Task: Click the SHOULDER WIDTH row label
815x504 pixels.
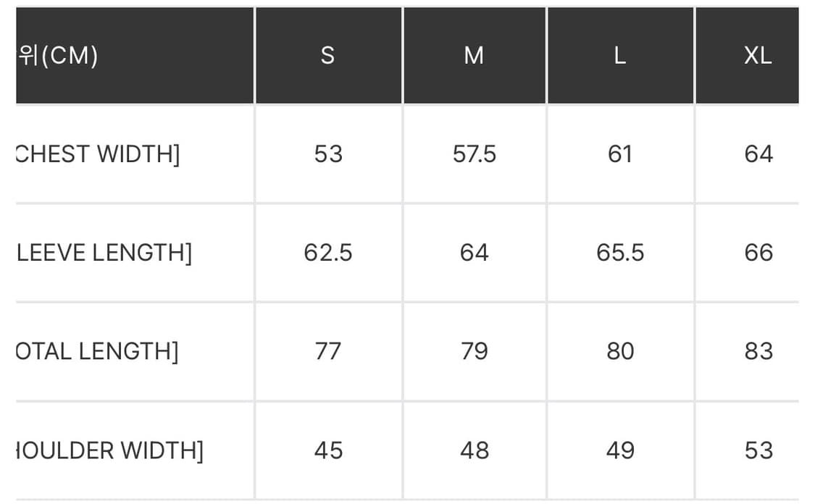Action: 109,450
